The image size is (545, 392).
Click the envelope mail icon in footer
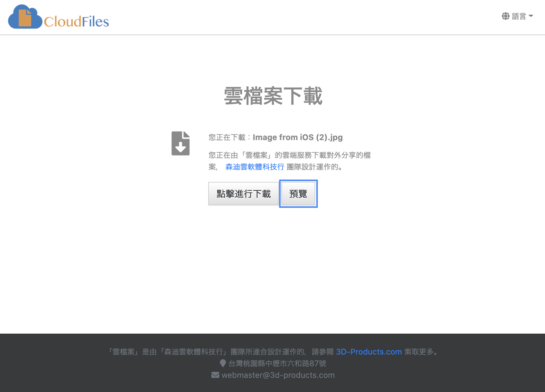[x=215, y=375]
